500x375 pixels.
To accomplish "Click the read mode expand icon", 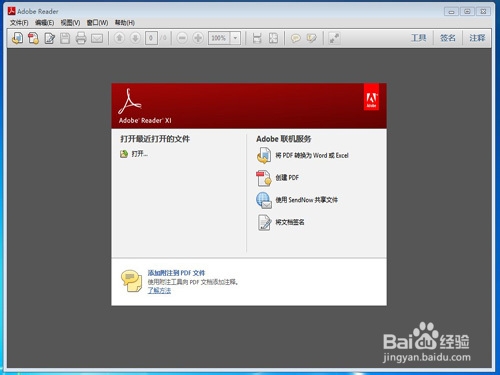I will coord(334,38).
